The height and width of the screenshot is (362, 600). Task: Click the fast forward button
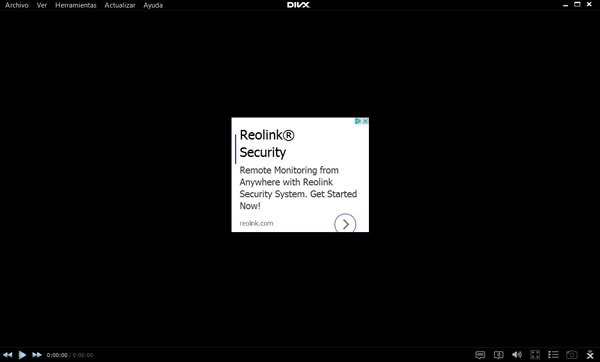pos(37,355)
